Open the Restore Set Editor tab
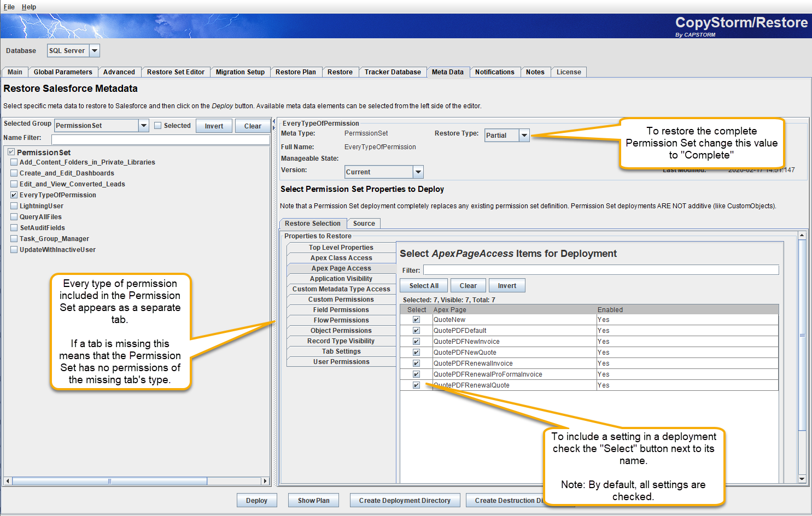Screen dimensions: 812x516 point(176,72)
